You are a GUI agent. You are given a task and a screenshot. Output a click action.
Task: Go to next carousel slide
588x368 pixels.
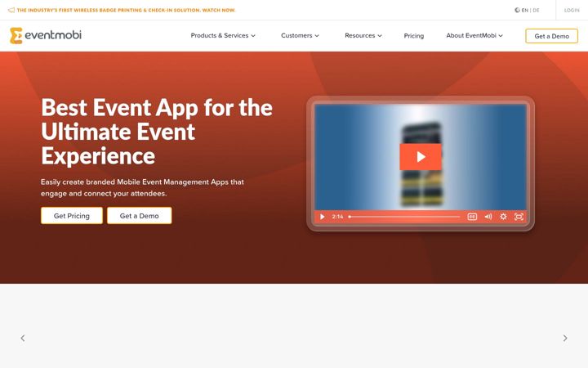(x=565, y=338)
